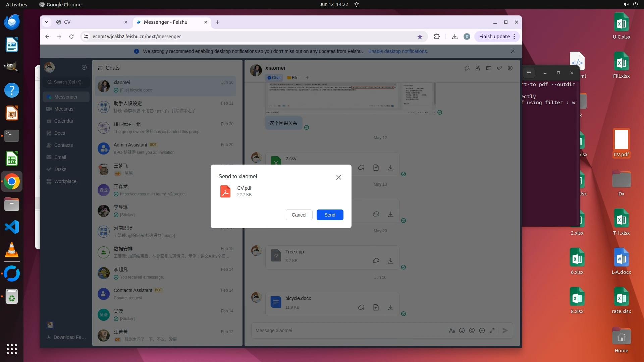This screenshot has height=362, width=644.
Task: Open Calendar in left sidebar
Action: coord(64,121)
